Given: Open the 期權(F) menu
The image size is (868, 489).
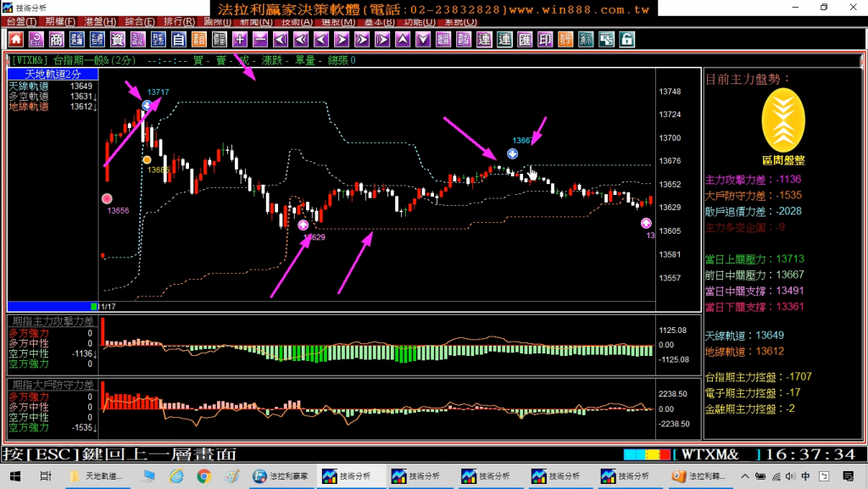Looking at the screenshot, I should tap(60, 21).
